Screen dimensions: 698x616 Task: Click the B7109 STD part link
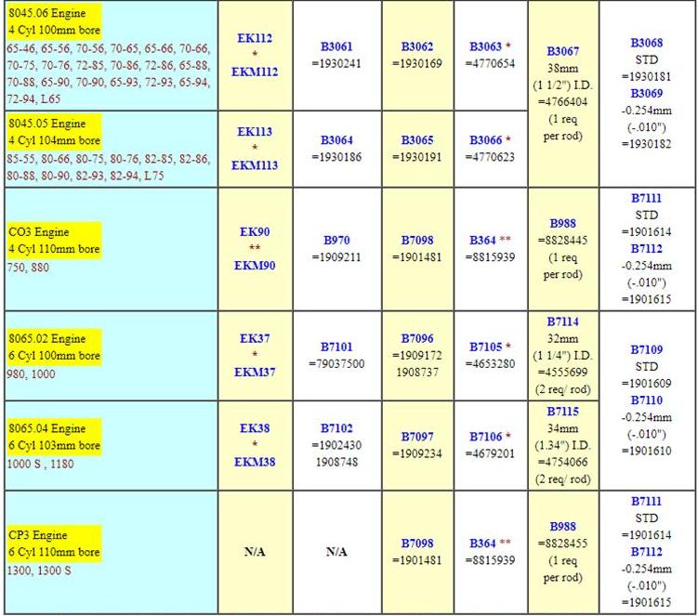pyautogui.click(x=646, y=349)
